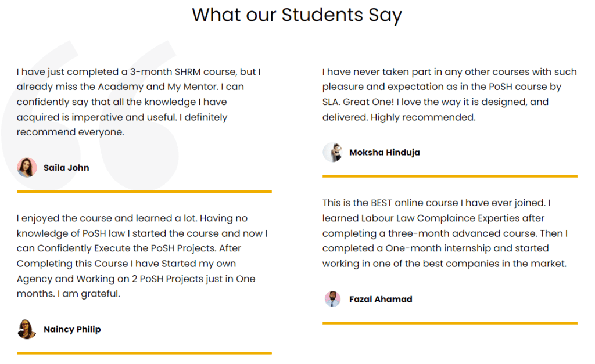Click Saila John's profile photo
The height and width of the screenshot is (364, 595).
click(x=27, y=168)
